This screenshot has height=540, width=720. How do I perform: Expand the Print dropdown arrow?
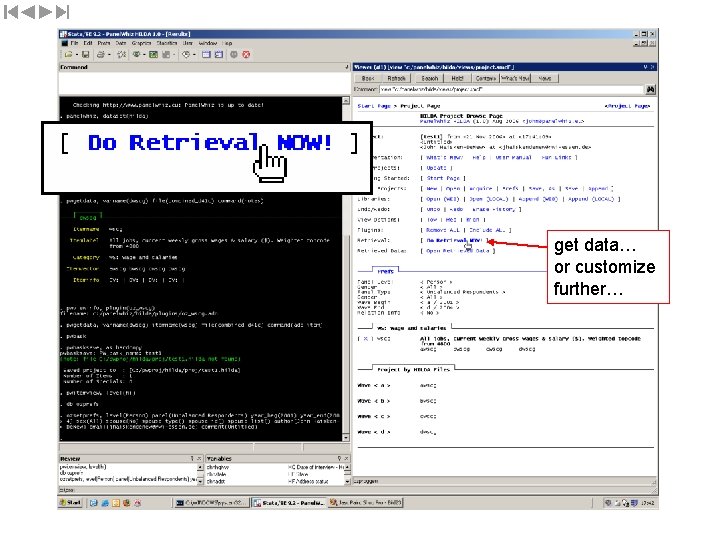[109, 55]
